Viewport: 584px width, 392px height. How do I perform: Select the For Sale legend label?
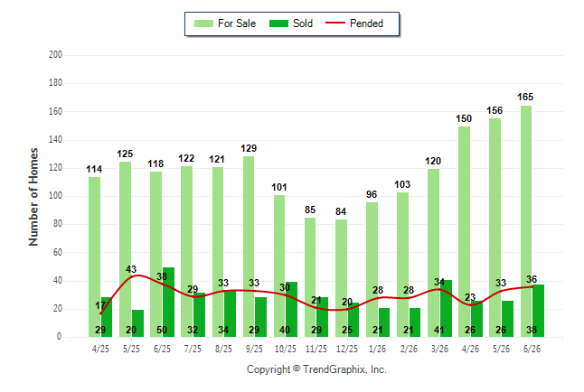coord(237,23)
